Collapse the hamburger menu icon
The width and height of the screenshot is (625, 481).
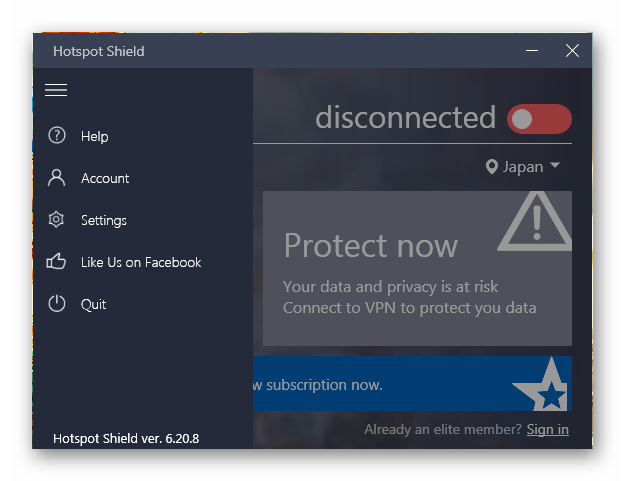tap(56, 90)
